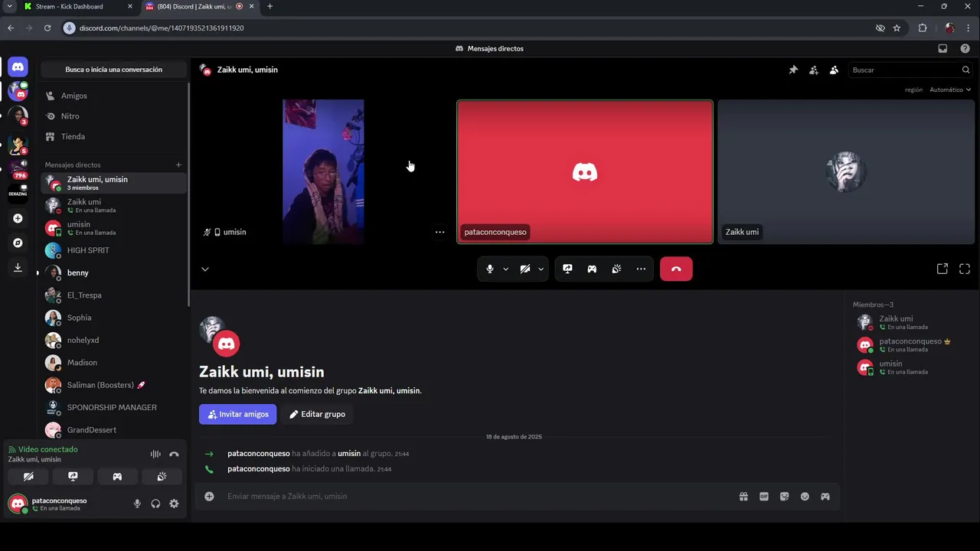This screenshot has height=551, width=980.
Task: Disconnect using voice panel hang-up icon
Action: point(174,454)
